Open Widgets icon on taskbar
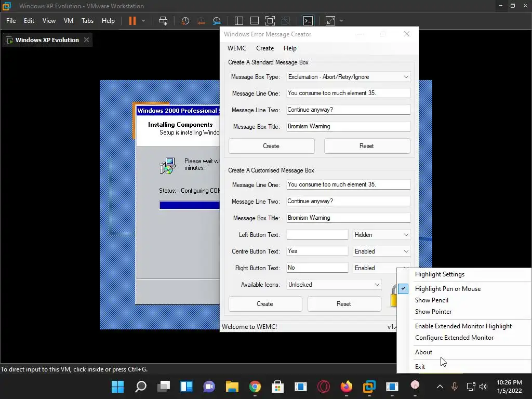Viewport: 532px width, 399px height. (x=187, y=387)
